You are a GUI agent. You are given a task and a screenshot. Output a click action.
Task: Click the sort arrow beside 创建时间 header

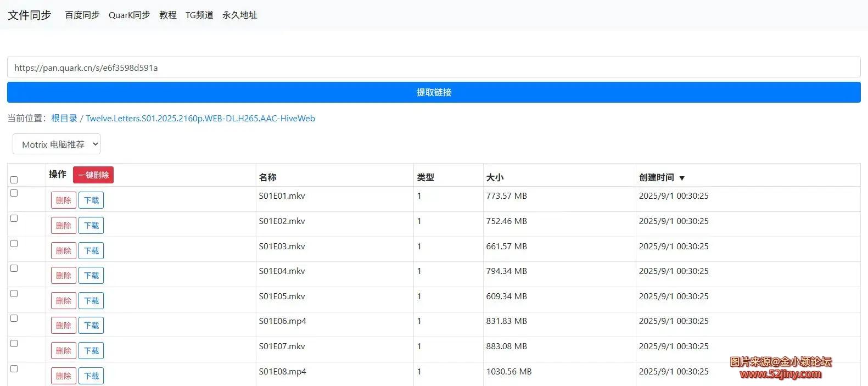(x=682, y=178)
